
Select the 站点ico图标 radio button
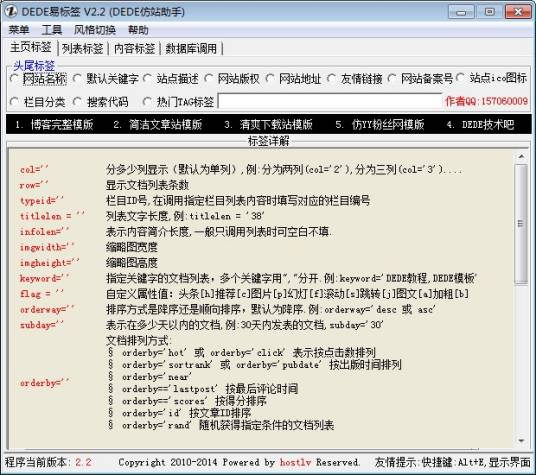pos(492,78)
